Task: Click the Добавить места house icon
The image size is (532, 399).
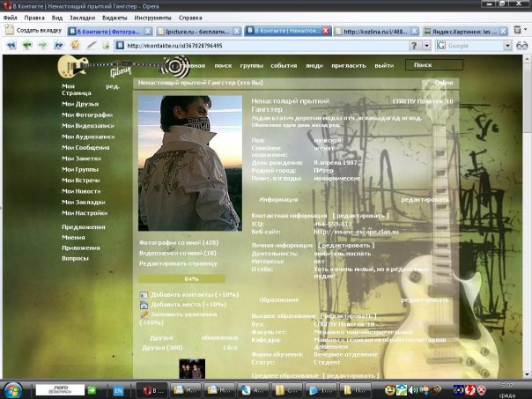Action: (x=144, y=305)
